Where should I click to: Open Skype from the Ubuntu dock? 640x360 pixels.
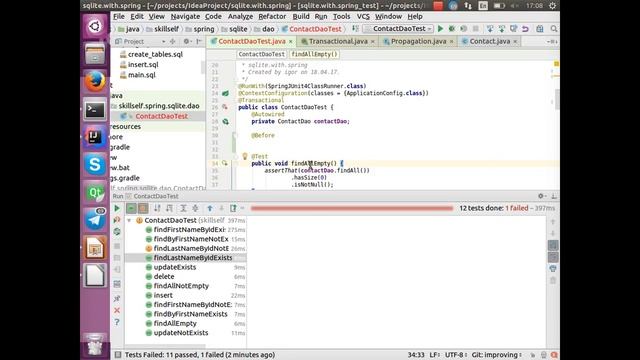[95, 164]
